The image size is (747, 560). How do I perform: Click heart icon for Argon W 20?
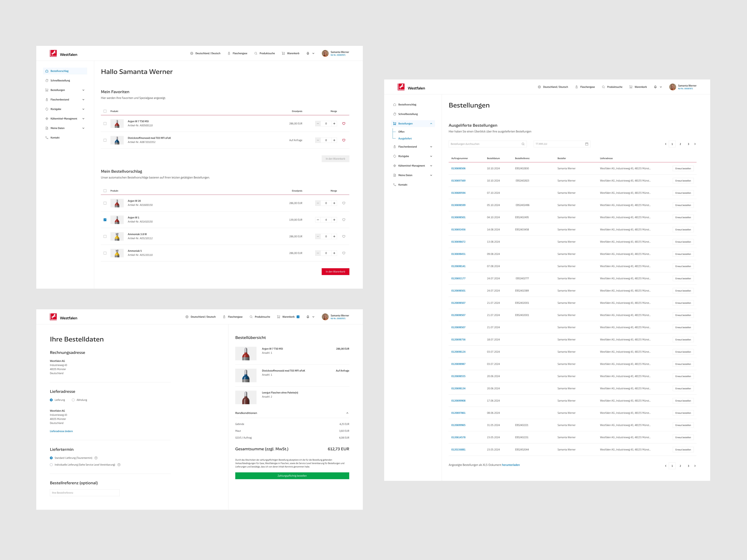point(343,203)
